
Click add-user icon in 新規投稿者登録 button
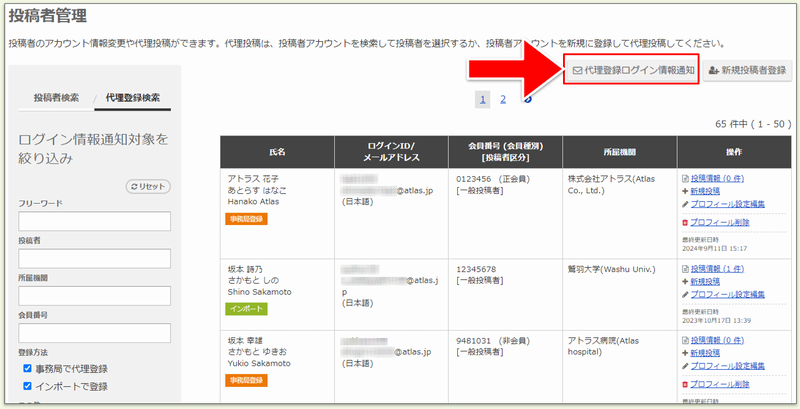point(714,71)
